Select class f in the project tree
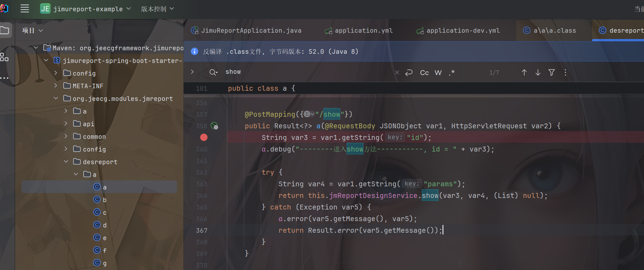The image size is (644, 270). pyautogui.click(x=100, y=250)
